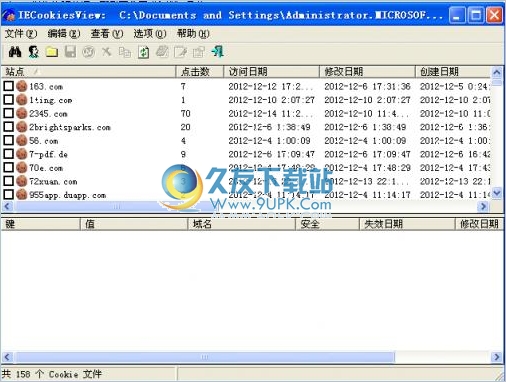This screenshot has width=506, height=382.
Task: Tick the 56.com checkbox
Action: [x=9, y=140]
